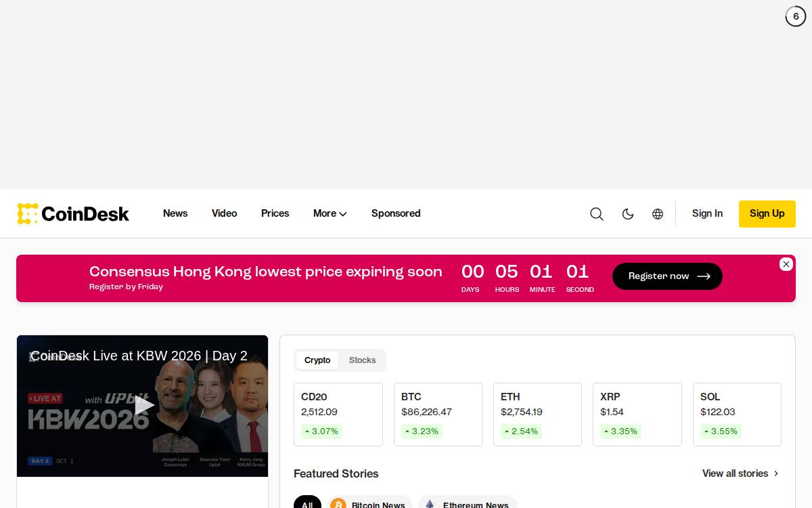
Task: Open the BTC price card
Action: point(438,415)
